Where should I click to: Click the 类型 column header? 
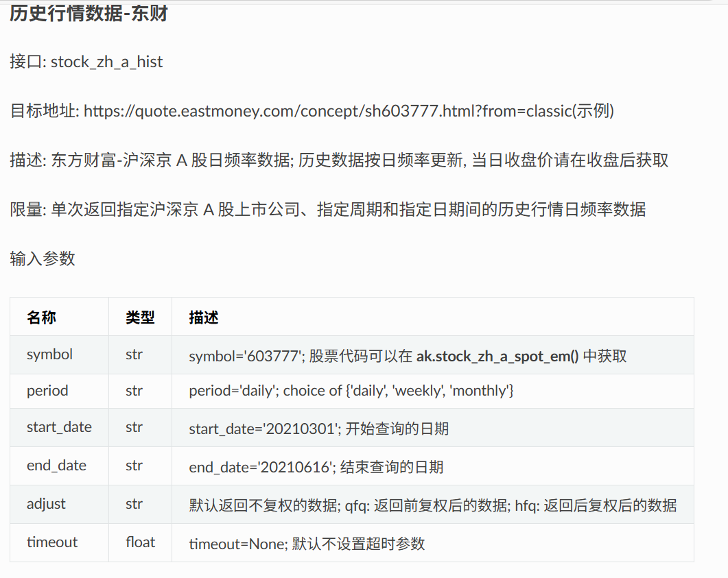click(x=140, y=317)
